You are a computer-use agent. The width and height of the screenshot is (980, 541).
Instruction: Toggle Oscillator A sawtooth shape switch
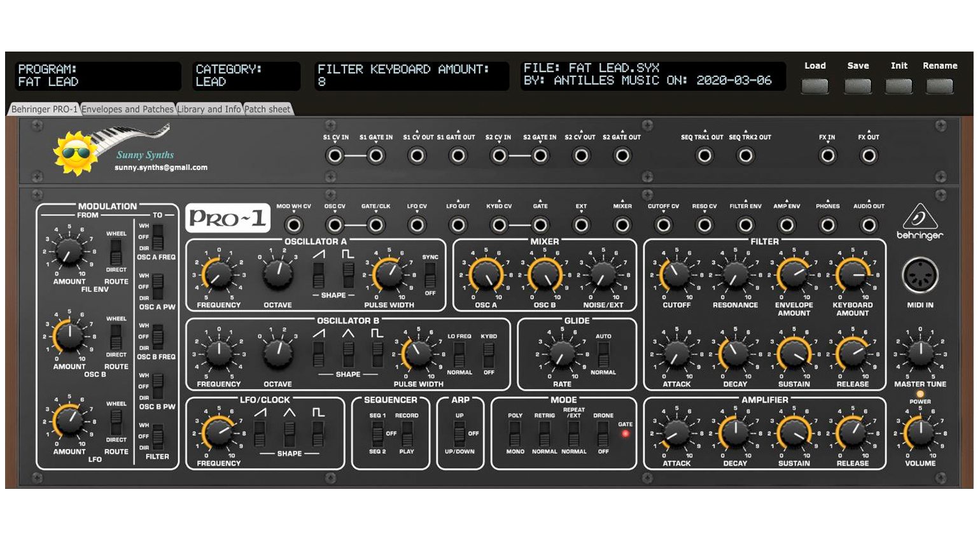tap(319, 275)
